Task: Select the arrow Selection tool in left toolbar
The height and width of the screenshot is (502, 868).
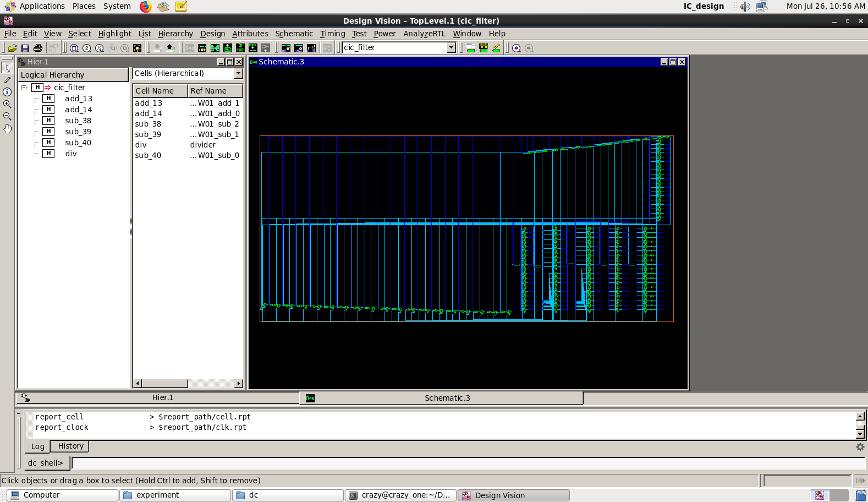Action: 7,68
